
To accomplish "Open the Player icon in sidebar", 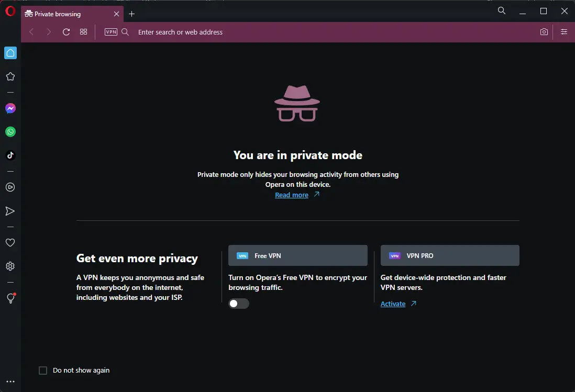I will 10,187.
